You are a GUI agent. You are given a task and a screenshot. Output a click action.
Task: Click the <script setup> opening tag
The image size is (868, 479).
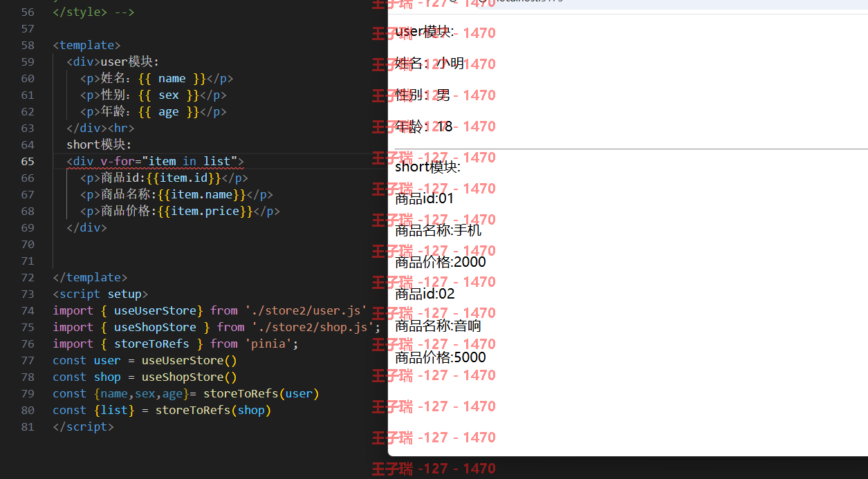[x=100, y=294]
